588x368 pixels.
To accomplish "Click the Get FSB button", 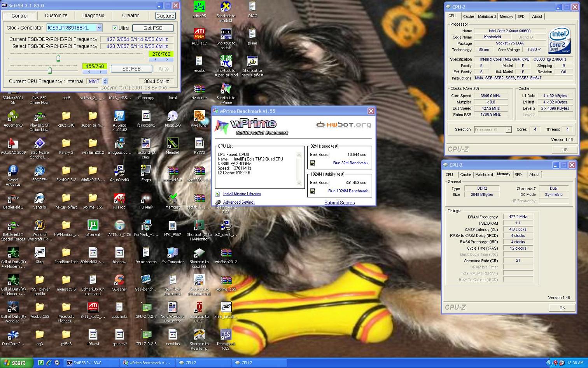I will tap(153, 28).
